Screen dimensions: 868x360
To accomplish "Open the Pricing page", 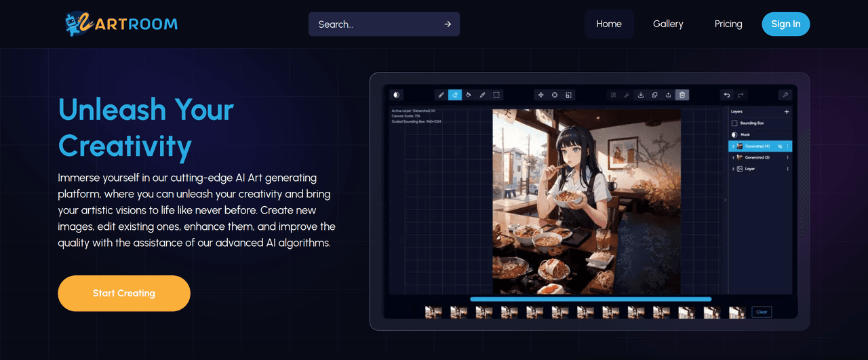I will pyautogui.click(x=728, y=24).
